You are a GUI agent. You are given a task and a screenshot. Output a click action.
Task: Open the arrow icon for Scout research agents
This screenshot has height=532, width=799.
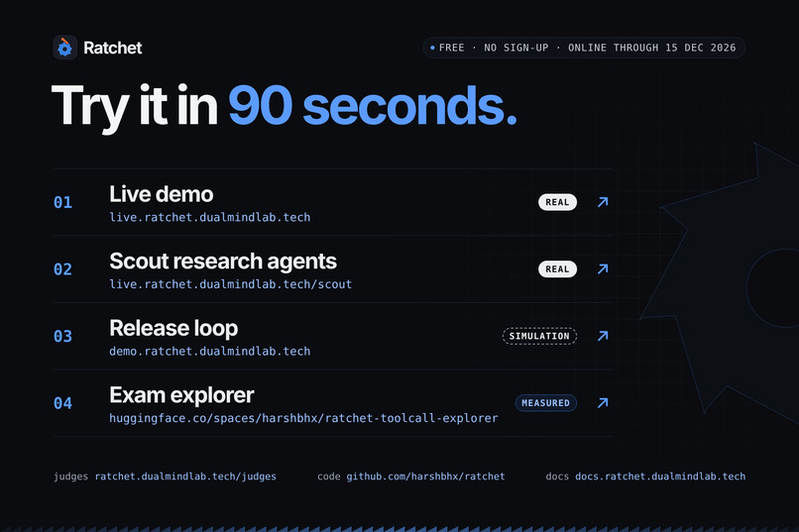coord(603,268)
